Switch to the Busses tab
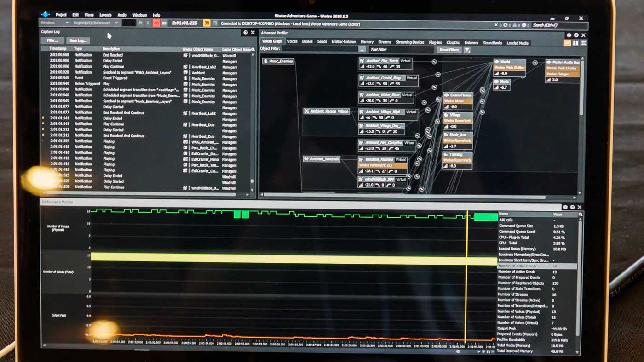The height and width of the screenshot is (362, 644). pos(307,42)
